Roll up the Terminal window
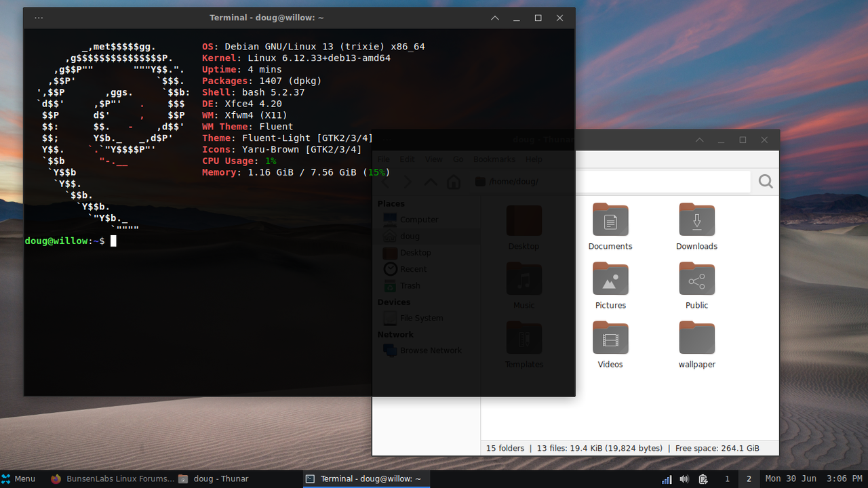This screenshot has width=868, height=488. click(495, 18)
